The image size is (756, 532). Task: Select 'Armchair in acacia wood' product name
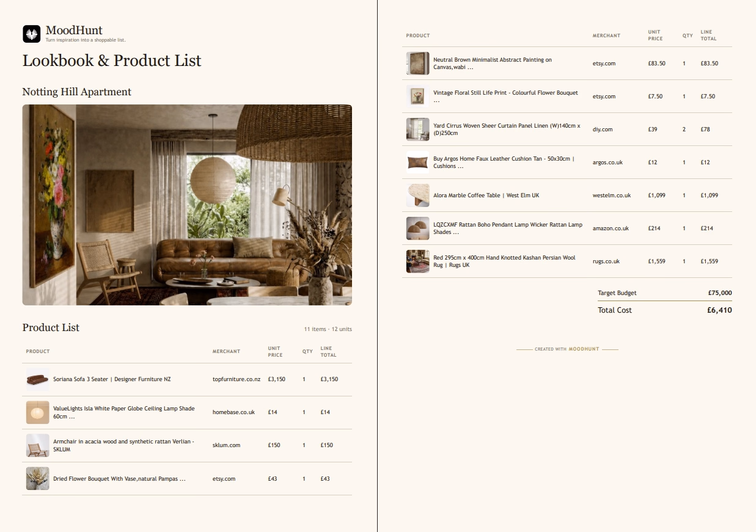pos(123,445)
